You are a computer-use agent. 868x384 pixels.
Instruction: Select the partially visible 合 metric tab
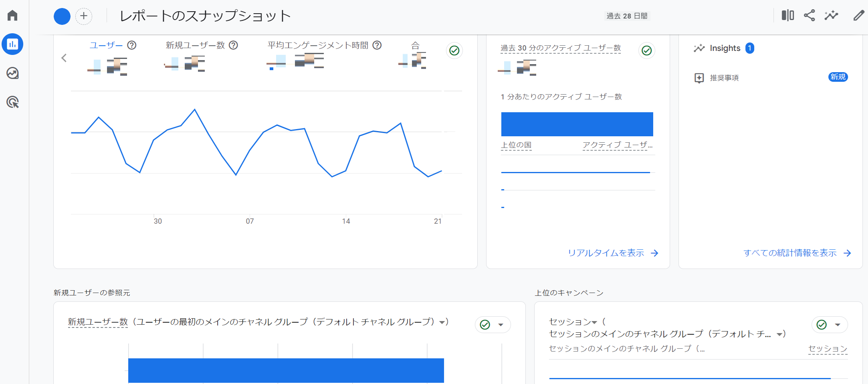click(x=415, y=45)
